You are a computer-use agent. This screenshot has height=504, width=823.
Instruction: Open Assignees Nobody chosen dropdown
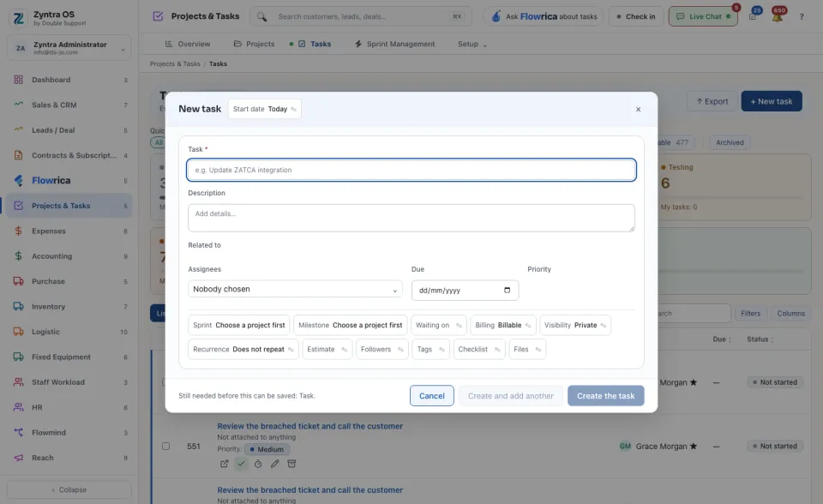coord(295,289)
